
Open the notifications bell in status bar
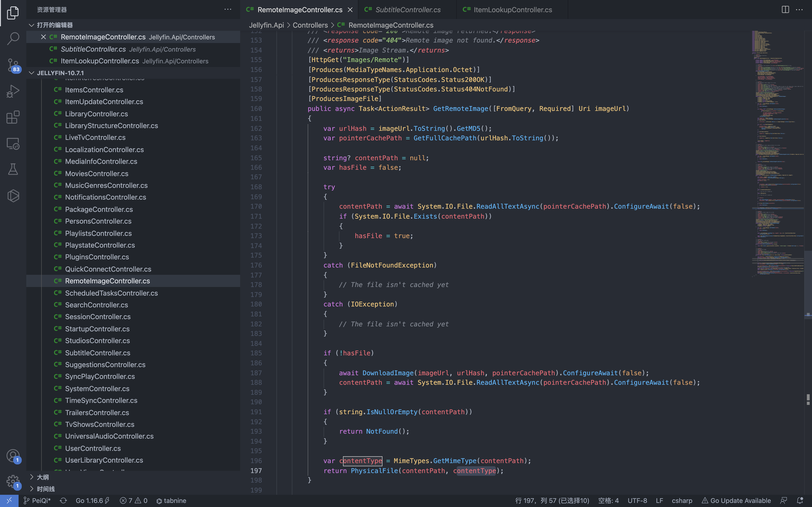pyautogui.click(x=800, y=500)
